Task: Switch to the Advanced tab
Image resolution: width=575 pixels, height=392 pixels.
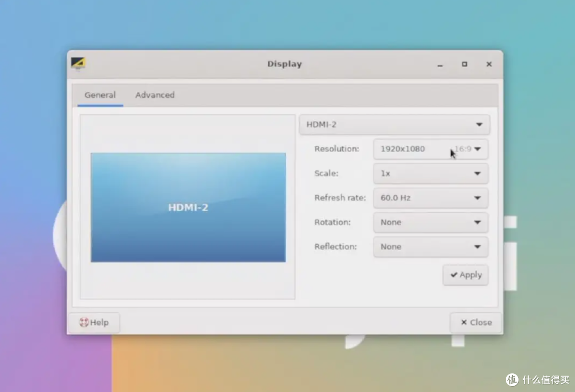Action: point(155,95)
